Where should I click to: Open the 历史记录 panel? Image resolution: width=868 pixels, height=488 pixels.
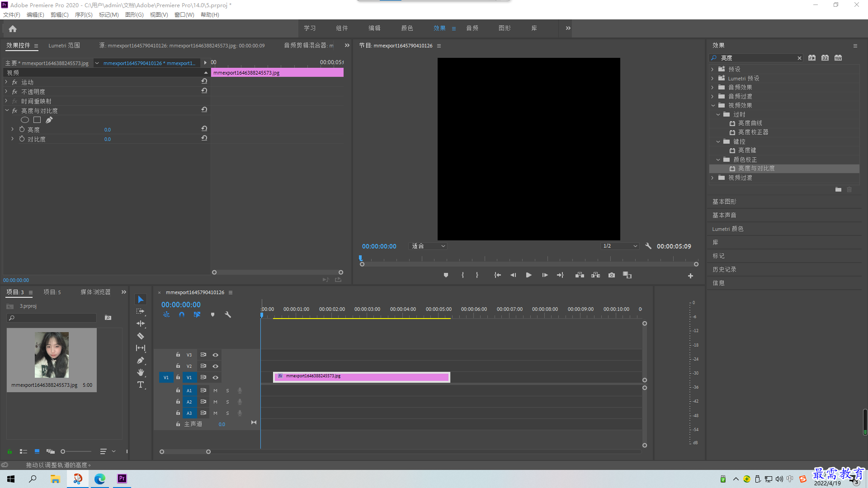724,269
